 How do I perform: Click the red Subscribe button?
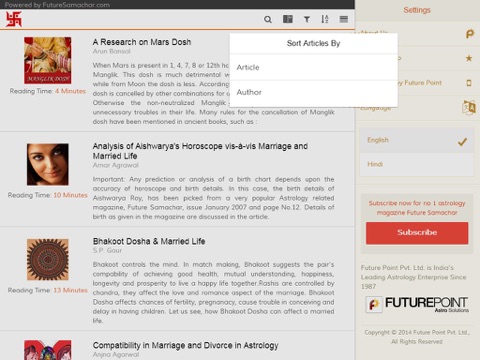tap(417, 233)
